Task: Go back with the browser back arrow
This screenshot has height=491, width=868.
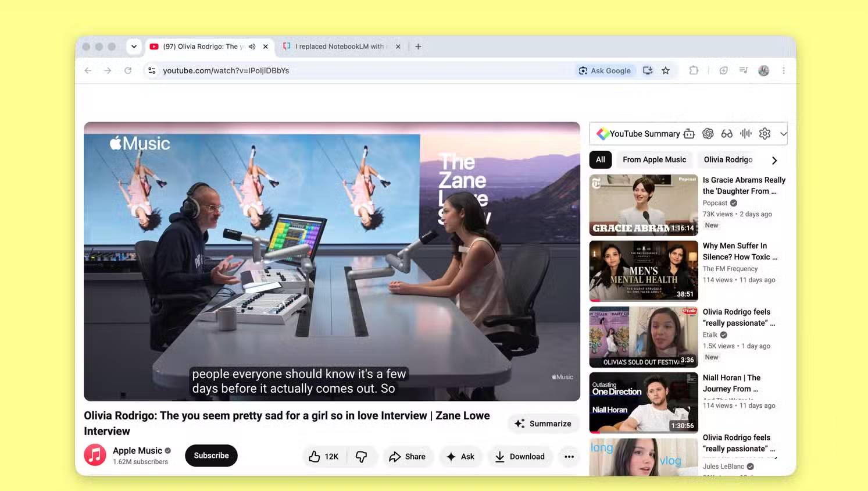Action: pos(88,70)
